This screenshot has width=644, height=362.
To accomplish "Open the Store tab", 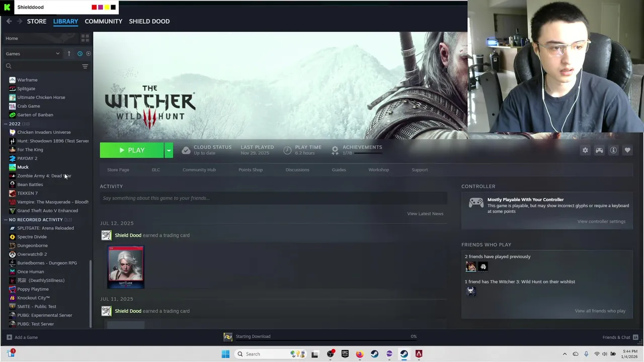I will click(37, 21).
